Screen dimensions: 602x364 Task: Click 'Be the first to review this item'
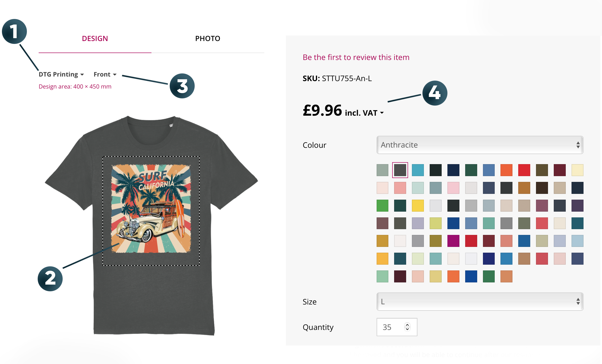click(x=356, y=57)
